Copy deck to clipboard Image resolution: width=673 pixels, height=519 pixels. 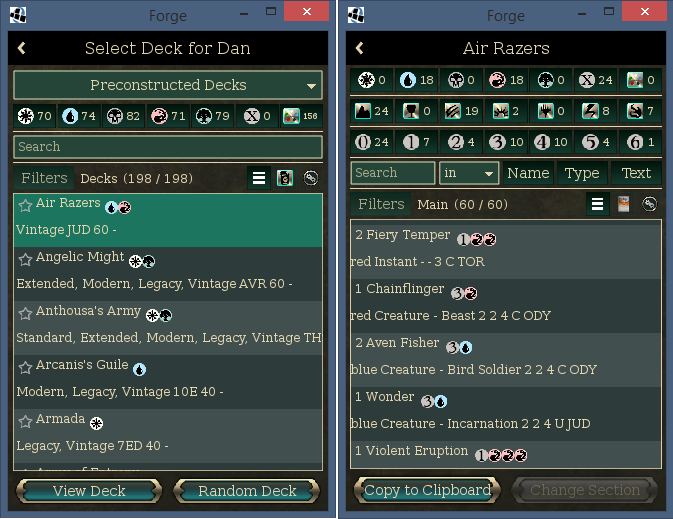tap(428, 490)
